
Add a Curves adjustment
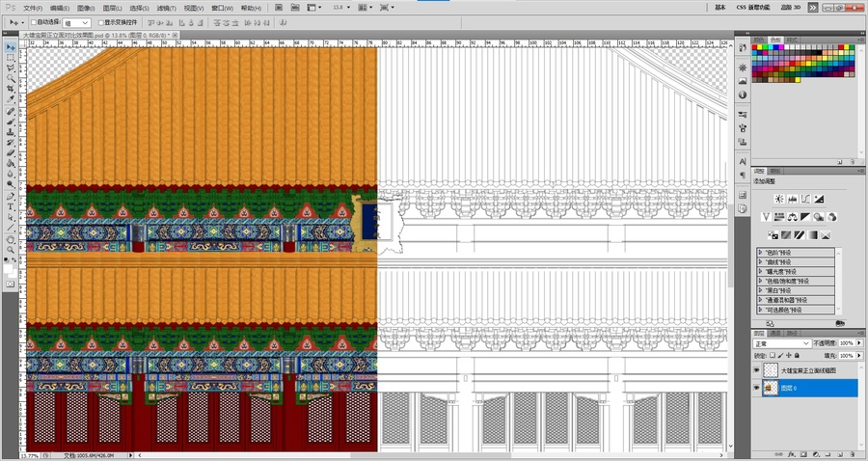pos(805,199)
